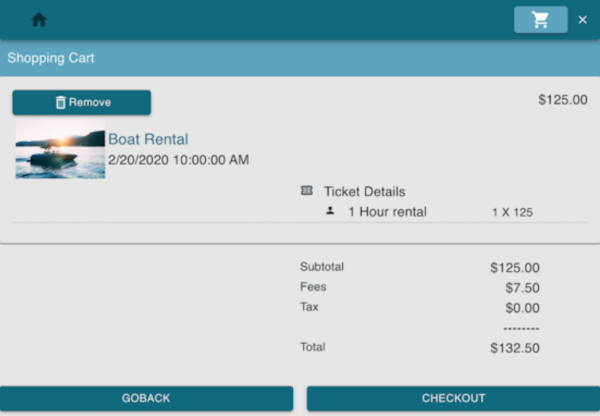Screen dimensions: 600x416
Task: Remove the Boat Rental item from cart
Action: click(x=82, y=102)
